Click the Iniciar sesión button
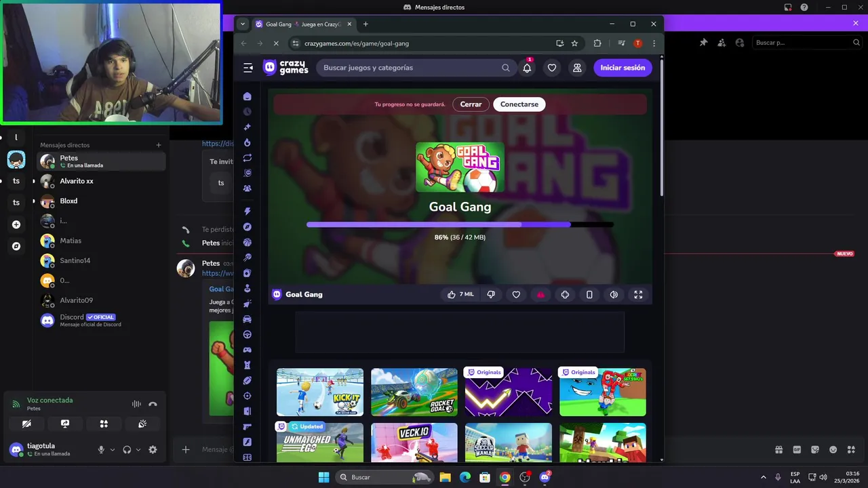Viewport: 868px width, 488px height. point(623,68)
